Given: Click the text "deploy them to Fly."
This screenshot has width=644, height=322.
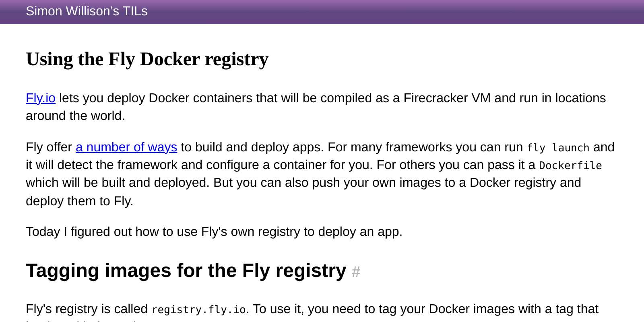Looking at the screenshot, I should point(79,201).
